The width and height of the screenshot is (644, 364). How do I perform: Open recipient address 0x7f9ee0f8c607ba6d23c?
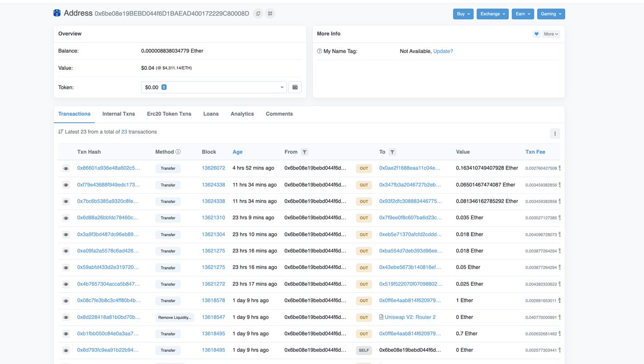coord(411,218)
